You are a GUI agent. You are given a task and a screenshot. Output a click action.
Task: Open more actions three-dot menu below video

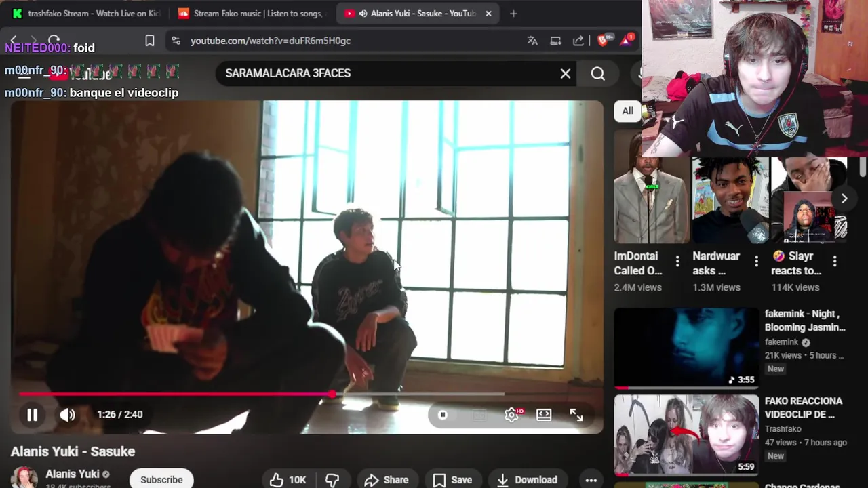pos(591,480)
